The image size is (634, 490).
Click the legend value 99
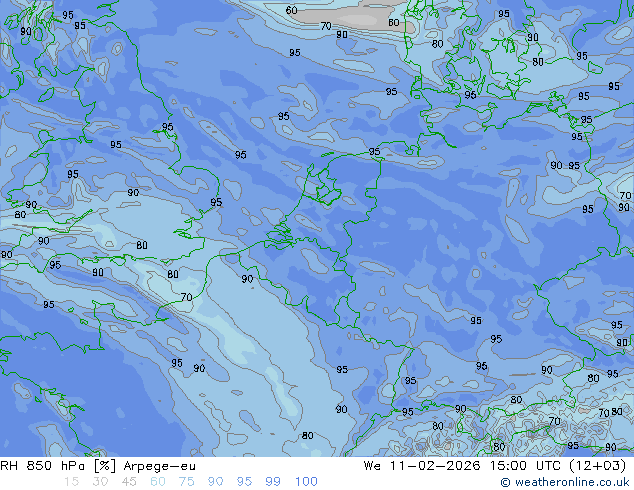click(273, 482)
